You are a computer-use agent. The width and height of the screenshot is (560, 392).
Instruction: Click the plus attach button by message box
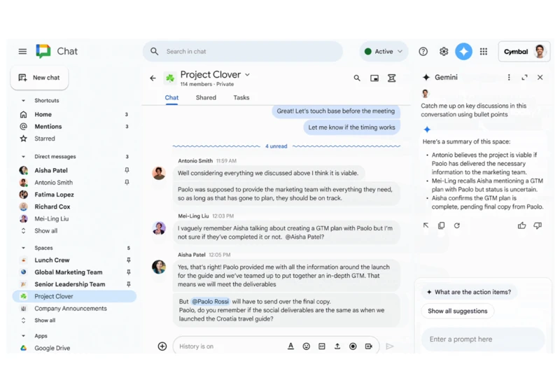[162, 346]
